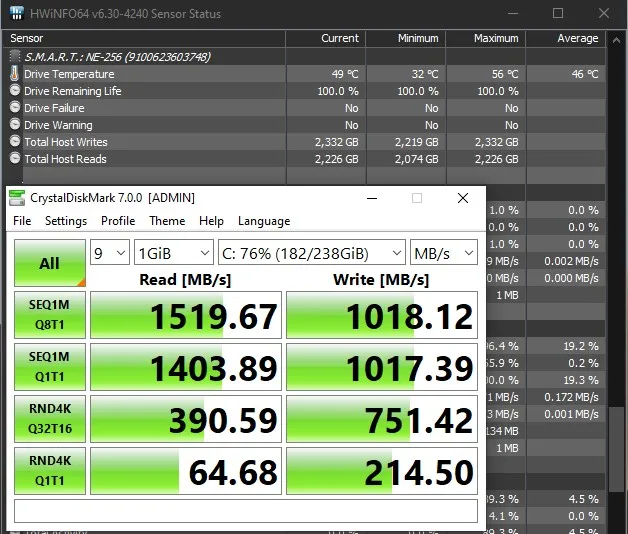The width and height of the screenshot is (628, 534).
Task: Select the Drive Temperature row label
Action: pos(69,74)
